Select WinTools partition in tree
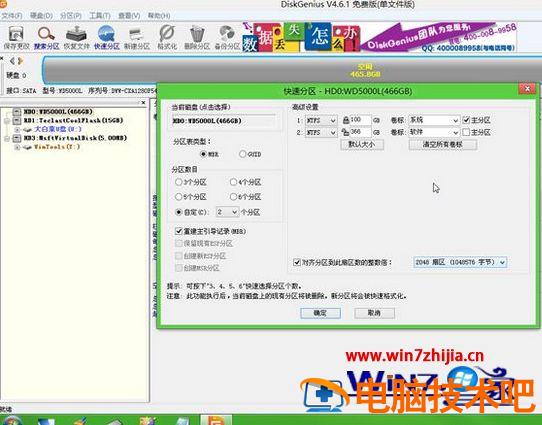The image size is (542, 425). click(x=57, y=147)
